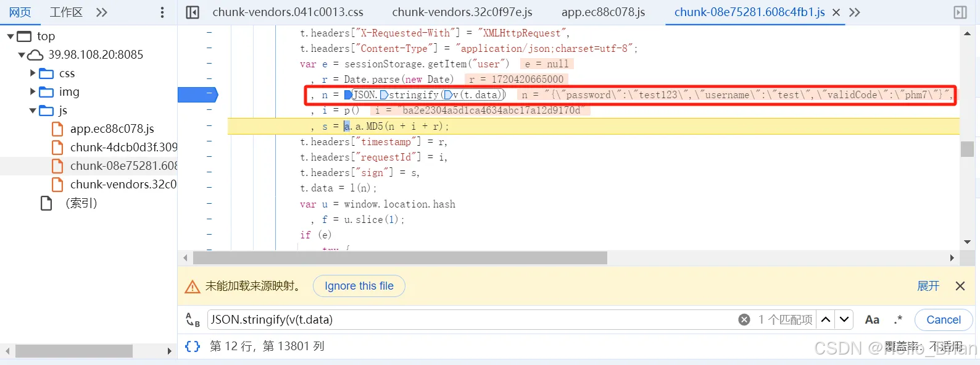
Task: Toggle the navigator sidebar panel icon
Action: coord(193,12)
